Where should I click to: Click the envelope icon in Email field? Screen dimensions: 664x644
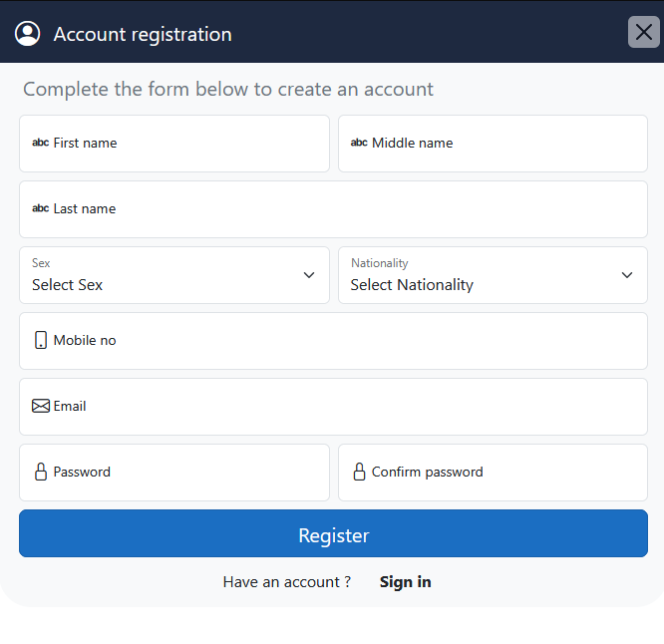(x=41, y=406)
